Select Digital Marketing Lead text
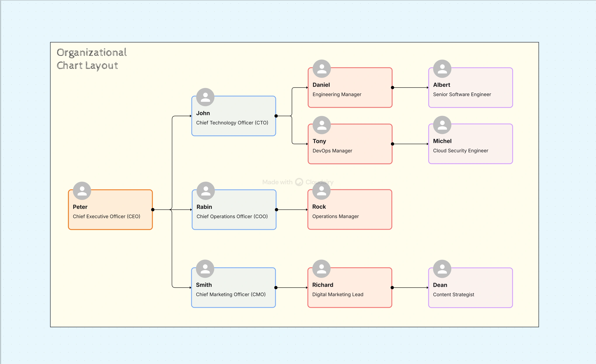Image resolution: width=596 pixels, height=364 pixels. (338, 294)
